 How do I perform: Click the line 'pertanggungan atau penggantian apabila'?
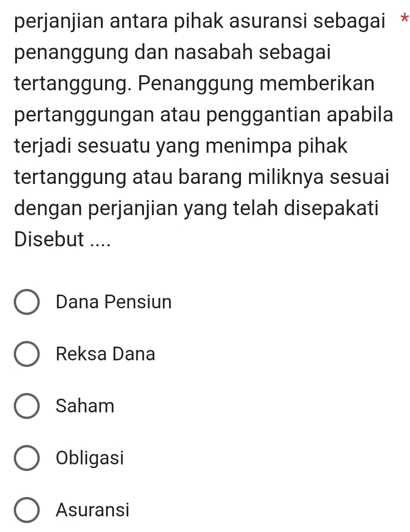click(204, 115)
